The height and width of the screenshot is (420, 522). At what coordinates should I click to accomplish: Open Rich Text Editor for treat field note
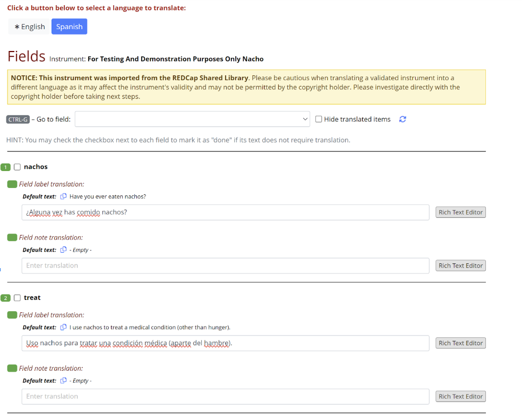[x=460, y=397]
